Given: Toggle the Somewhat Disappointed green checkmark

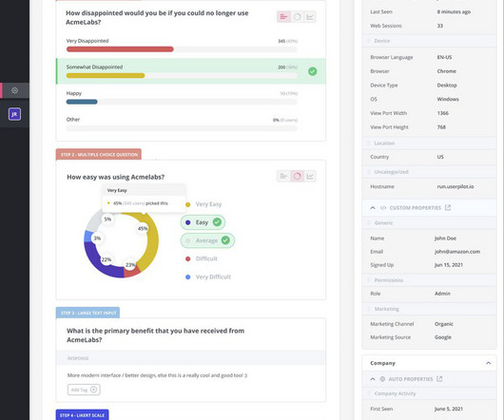Looking at the screenshot, I should pos(313,71).
